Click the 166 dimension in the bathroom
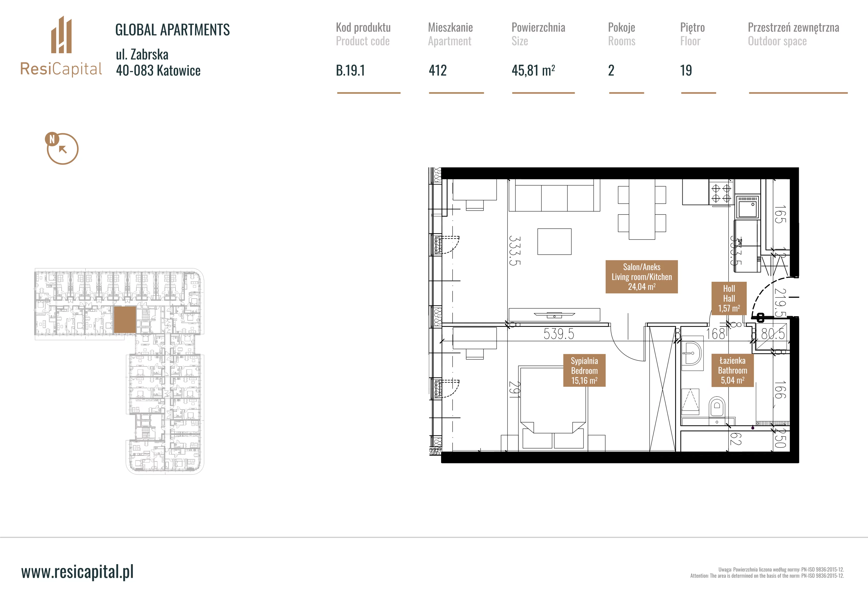The image size is (868, 614). tap(780, 390)
